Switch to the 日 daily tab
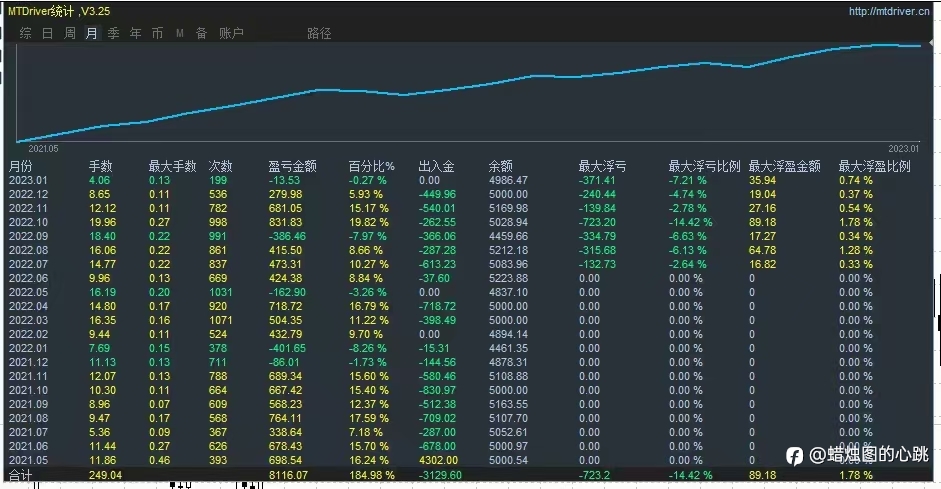The width and height of the screenshot is (941, 489). 47,33
